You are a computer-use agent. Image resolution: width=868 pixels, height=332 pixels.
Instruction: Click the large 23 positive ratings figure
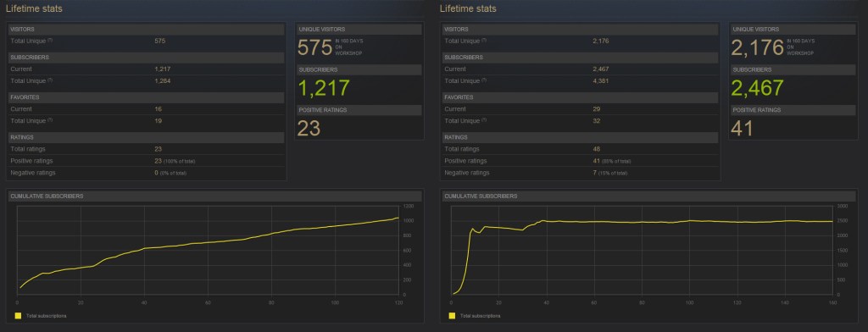point(309,129)
